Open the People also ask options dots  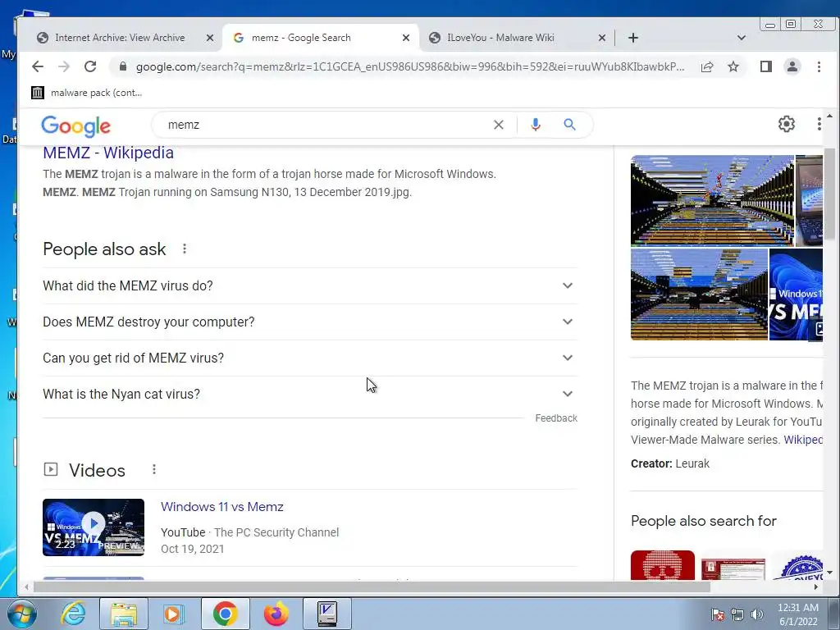(185, 249)
